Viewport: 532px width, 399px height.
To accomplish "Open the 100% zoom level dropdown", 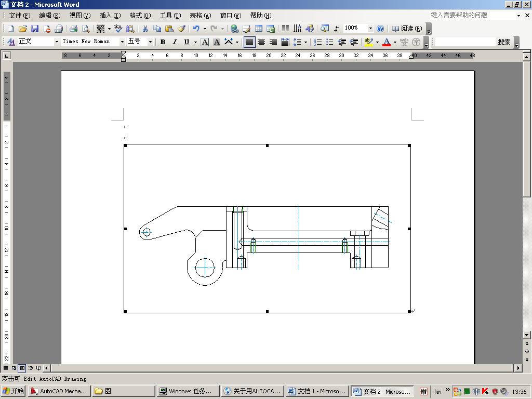I will pyautogui.click(x=370, y=29).
